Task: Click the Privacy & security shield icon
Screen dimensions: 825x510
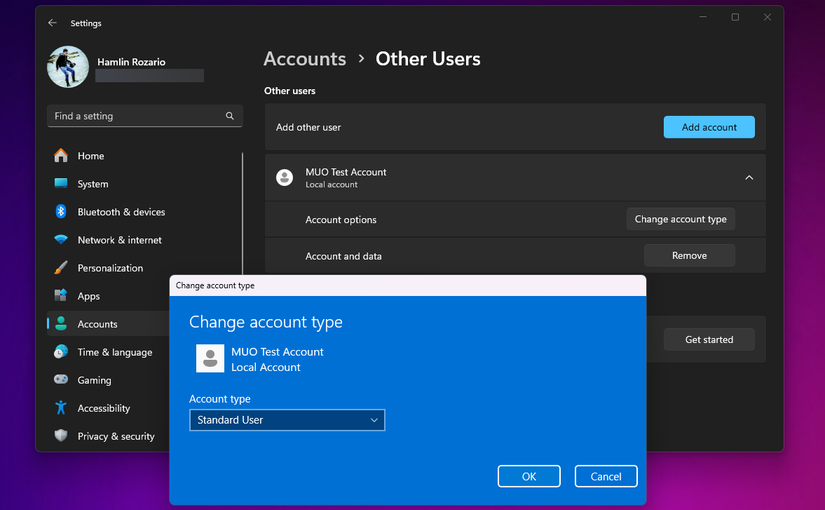Action: click(61, 435)
